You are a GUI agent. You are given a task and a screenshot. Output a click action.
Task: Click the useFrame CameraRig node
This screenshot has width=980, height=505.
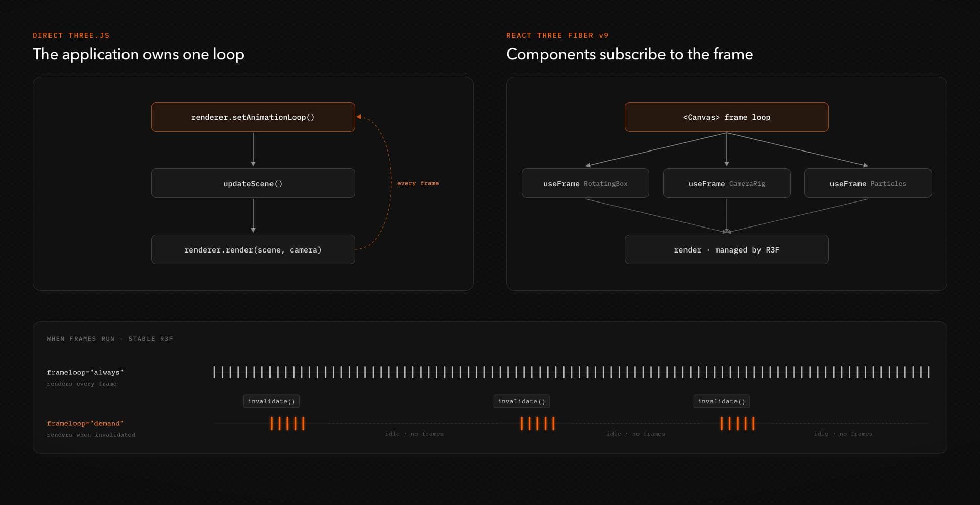[x=726, y=183]
